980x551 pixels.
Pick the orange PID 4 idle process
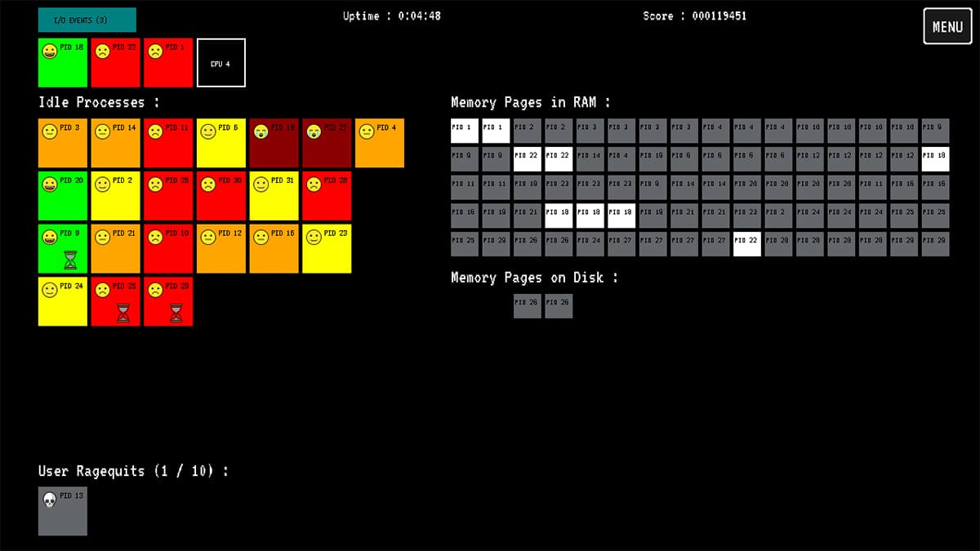pos(379,144)
